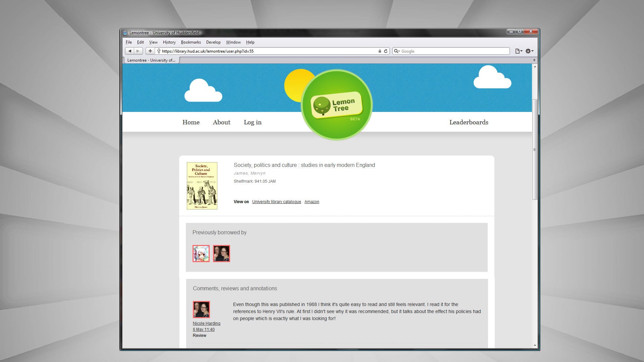644x362 pixels.
Task: Click second borrower photo avatar
Action: tap(221, 253)
